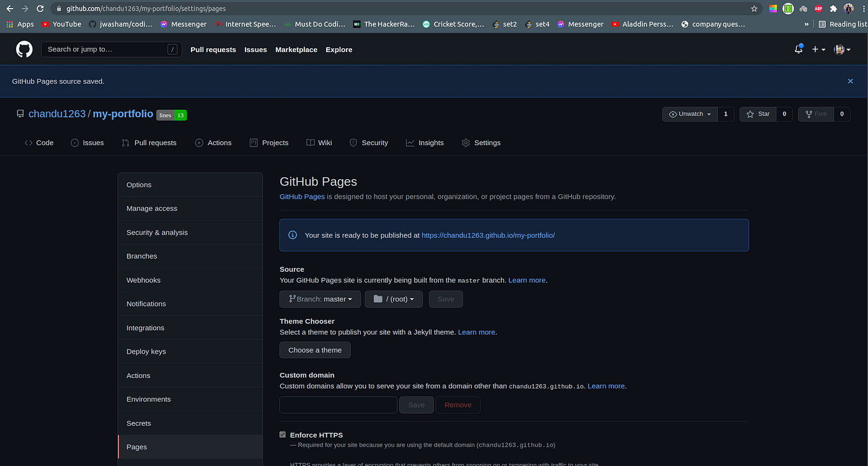Switch to the repository Pull requests tab
The width and height of the screenshot is (868, 466).
pos(149,143)
